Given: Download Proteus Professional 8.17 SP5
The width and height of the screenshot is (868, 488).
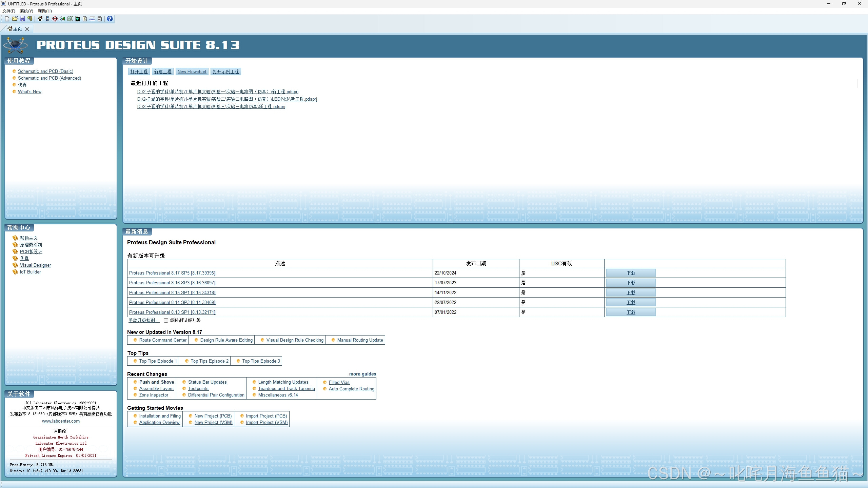Looking at the screenshot, I should pyautogui.click(x=630, y=273).
